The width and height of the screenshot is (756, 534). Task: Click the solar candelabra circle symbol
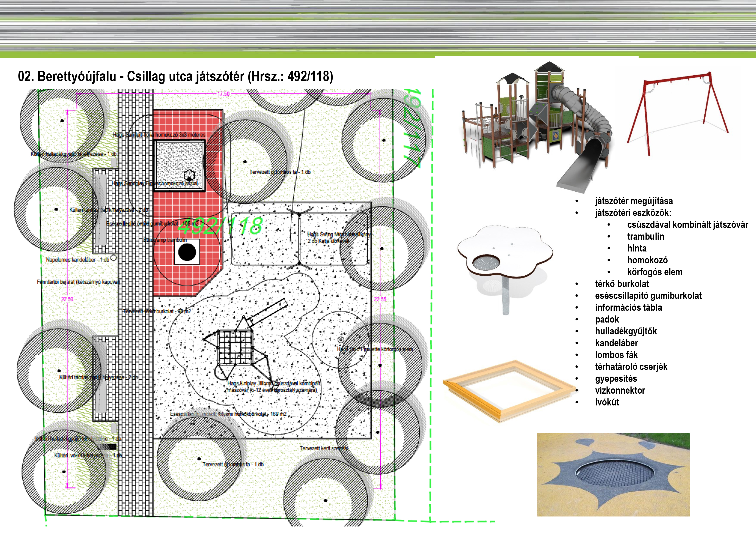114,258
